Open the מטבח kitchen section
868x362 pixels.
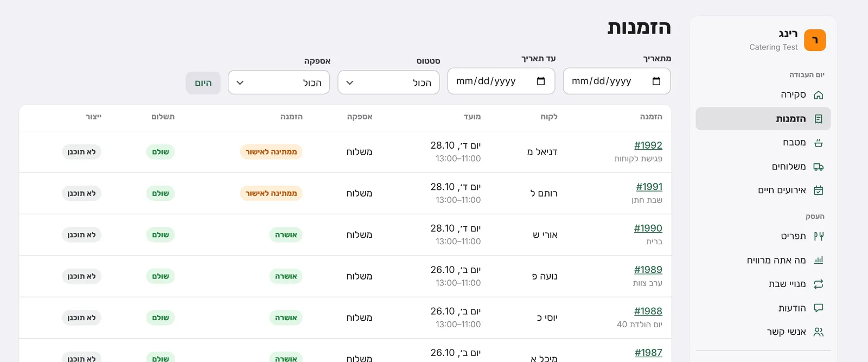click(x=763, y=143)
